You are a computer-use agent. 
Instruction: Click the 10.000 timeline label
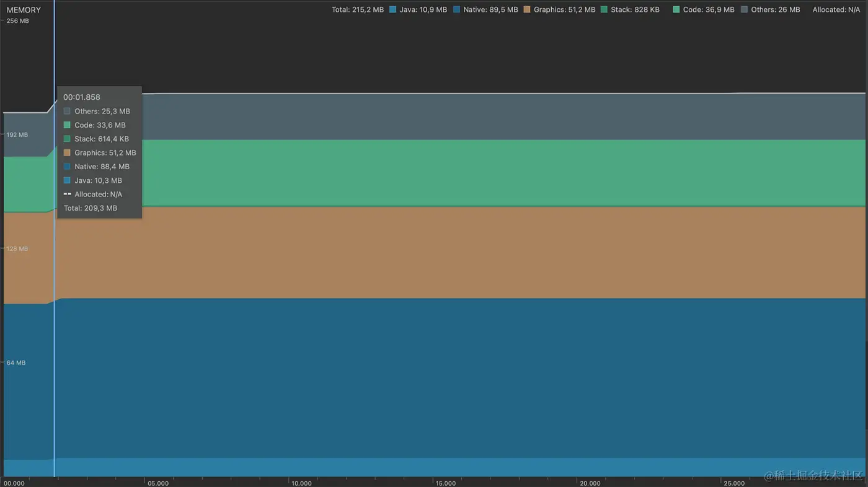301,483
